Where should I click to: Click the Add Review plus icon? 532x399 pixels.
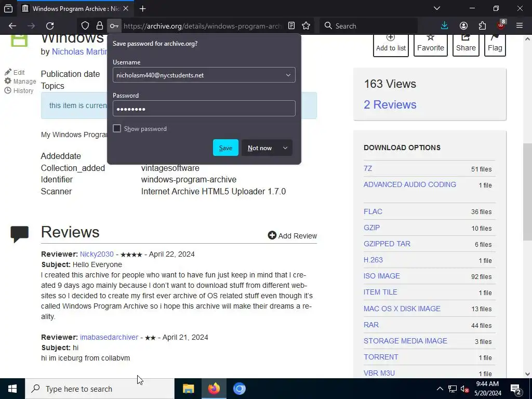pos(272,235)
